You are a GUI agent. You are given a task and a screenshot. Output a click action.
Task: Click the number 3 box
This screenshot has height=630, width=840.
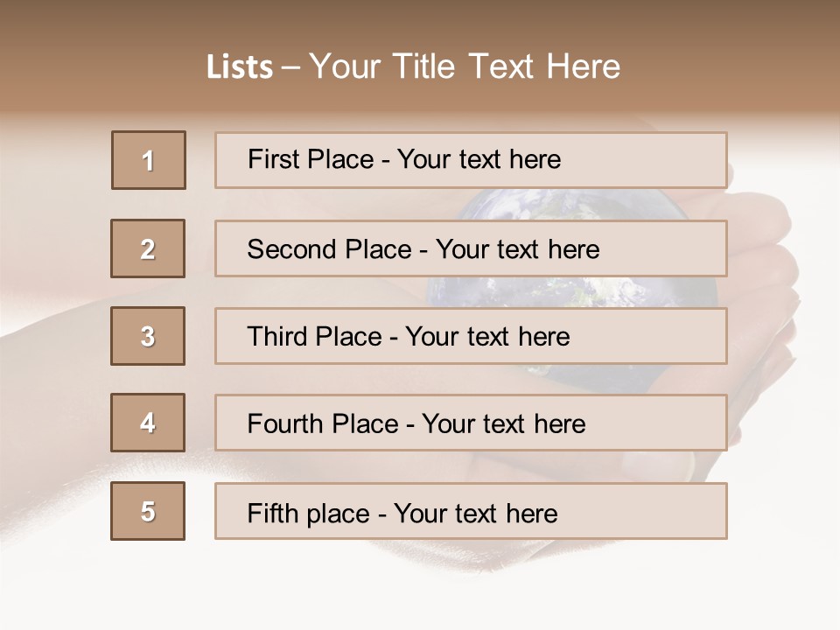pos(148,336)
